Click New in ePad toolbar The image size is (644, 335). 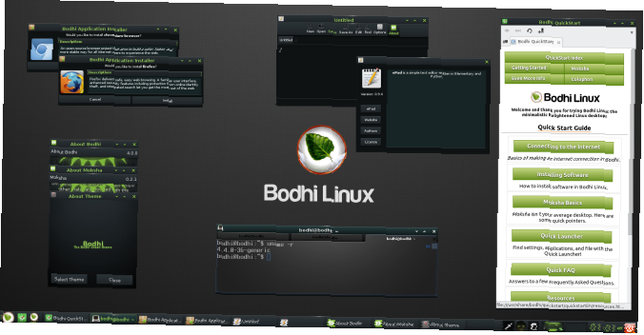[310, 29]
